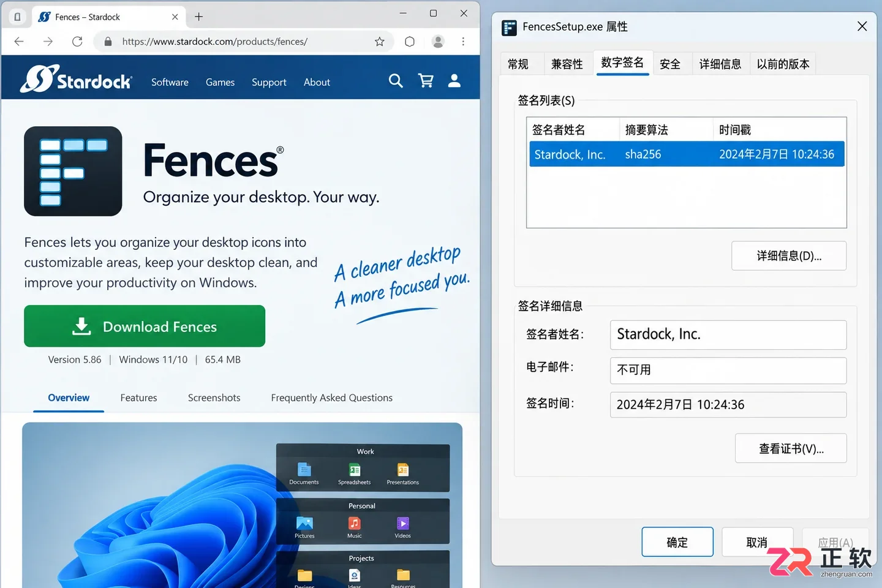Reload the Stardock page

coord(77,42)
